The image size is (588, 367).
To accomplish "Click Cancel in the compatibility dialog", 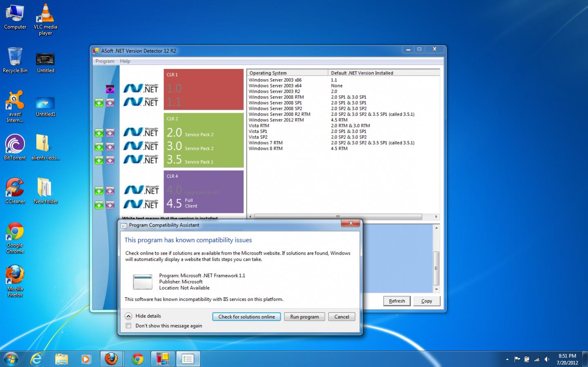I will [342, 317].
